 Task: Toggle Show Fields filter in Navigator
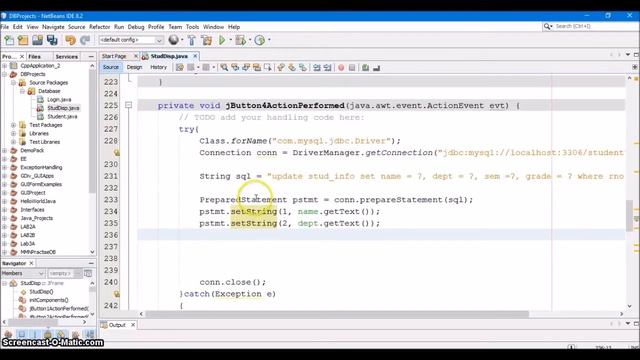pos(22,334)
